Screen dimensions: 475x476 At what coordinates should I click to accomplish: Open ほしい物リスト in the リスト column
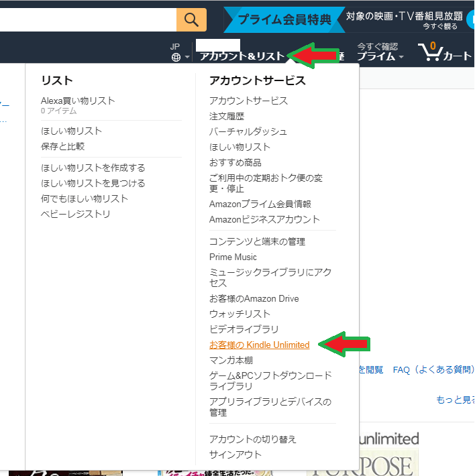point(71,131)
